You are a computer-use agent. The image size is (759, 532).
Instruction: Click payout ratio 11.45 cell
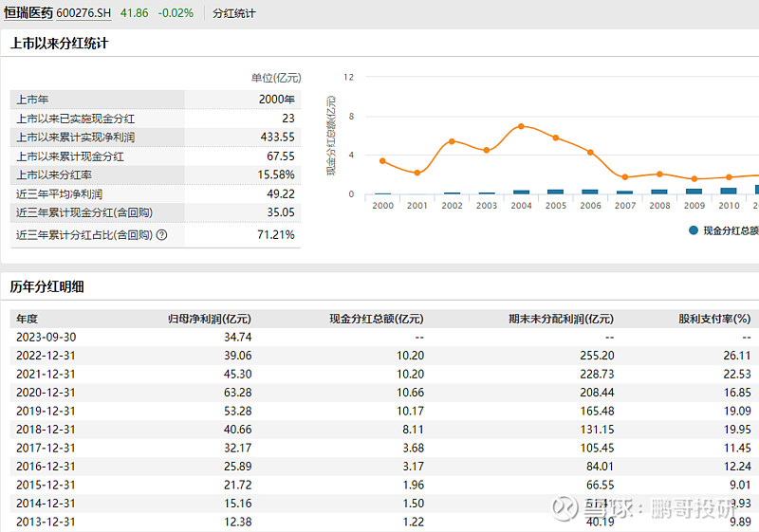click(x=737, y=448)
